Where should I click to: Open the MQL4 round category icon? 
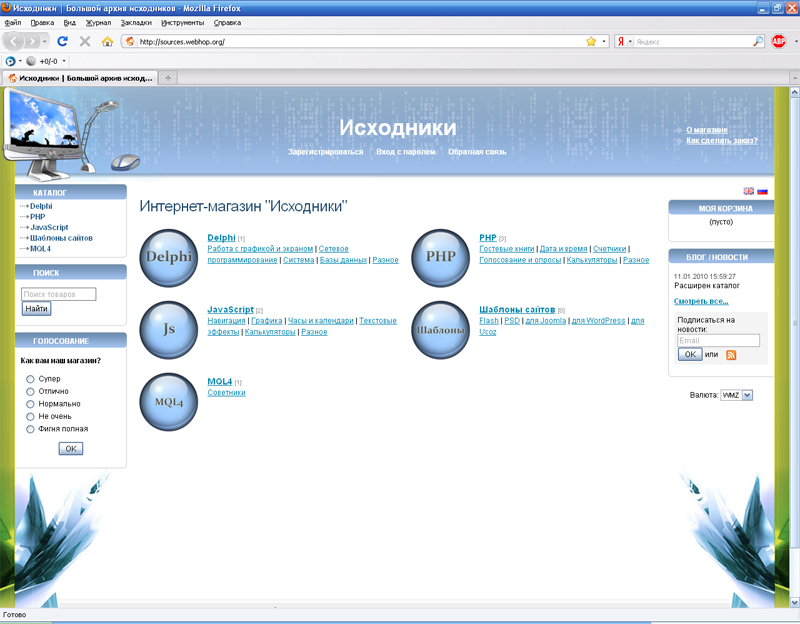coord(169,401)
